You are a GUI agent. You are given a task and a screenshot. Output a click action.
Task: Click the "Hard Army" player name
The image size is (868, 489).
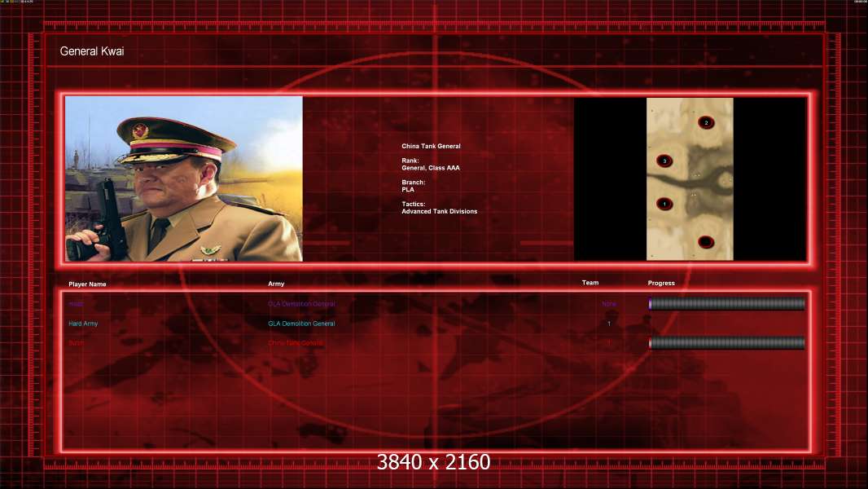(x=83, y=324)
